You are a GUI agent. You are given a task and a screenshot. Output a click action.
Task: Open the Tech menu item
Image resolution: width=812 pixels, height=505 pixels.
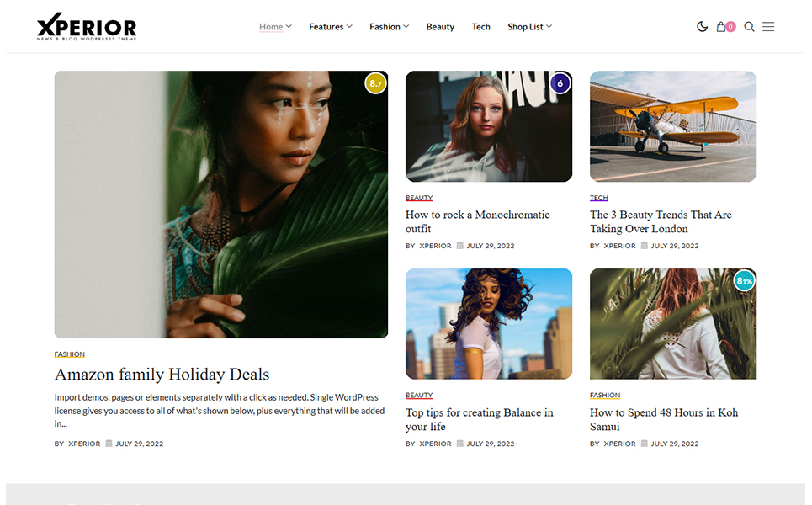[x=481, y=27]
